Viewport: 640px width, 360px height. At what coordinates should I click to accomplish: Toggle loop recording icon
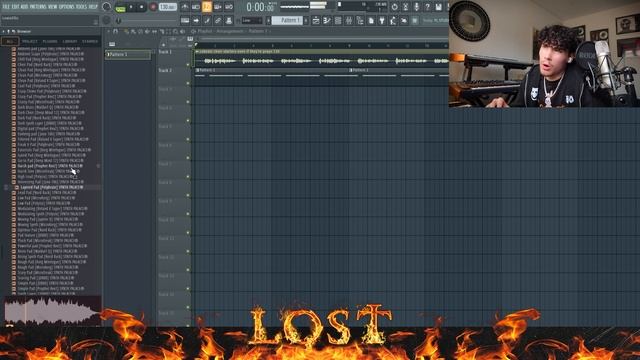pyautogui.click(x=229, y=7)
